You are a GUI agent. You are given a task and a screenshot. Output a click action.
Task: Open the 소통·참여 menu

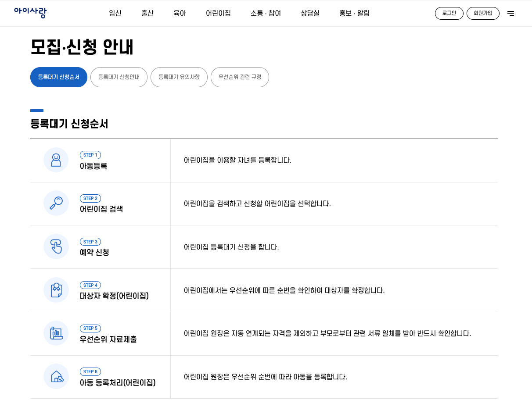point(266,13)
